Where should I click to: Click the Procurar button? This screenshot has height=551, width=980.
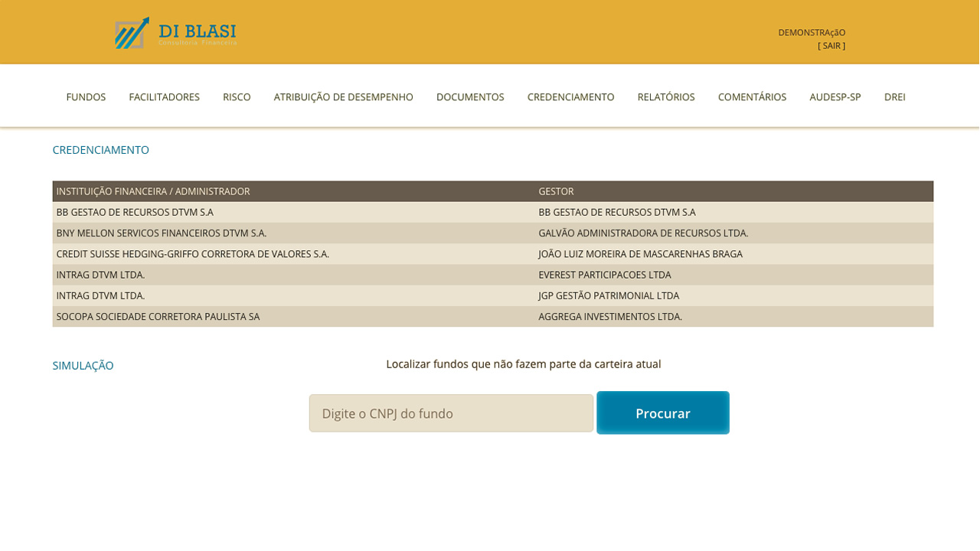pos(663,412)
